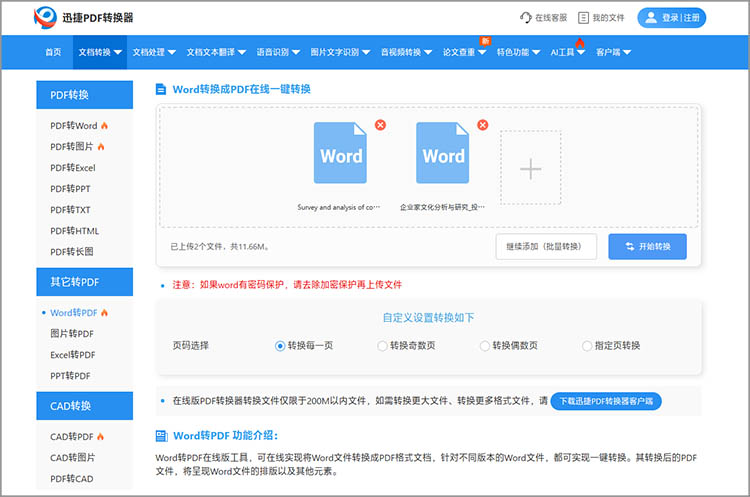The image size is (750, 497).
Task: Open PDF转Word in the sidebar
Action: [x=74, y=126]
